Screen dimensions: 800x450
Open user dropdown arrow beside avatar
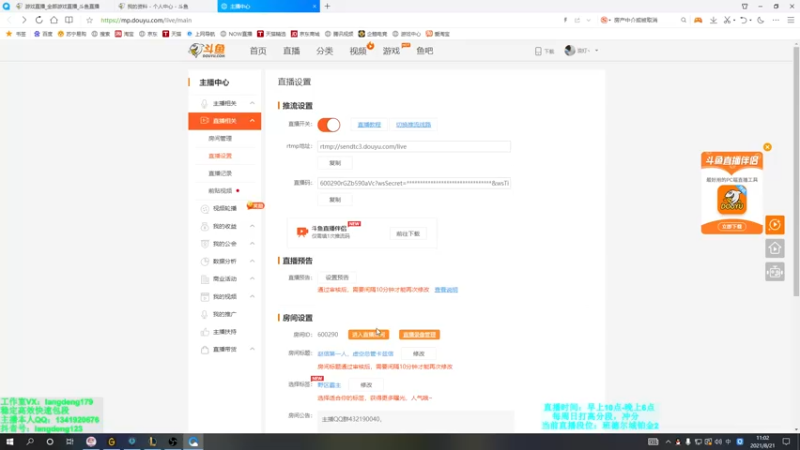596,51
